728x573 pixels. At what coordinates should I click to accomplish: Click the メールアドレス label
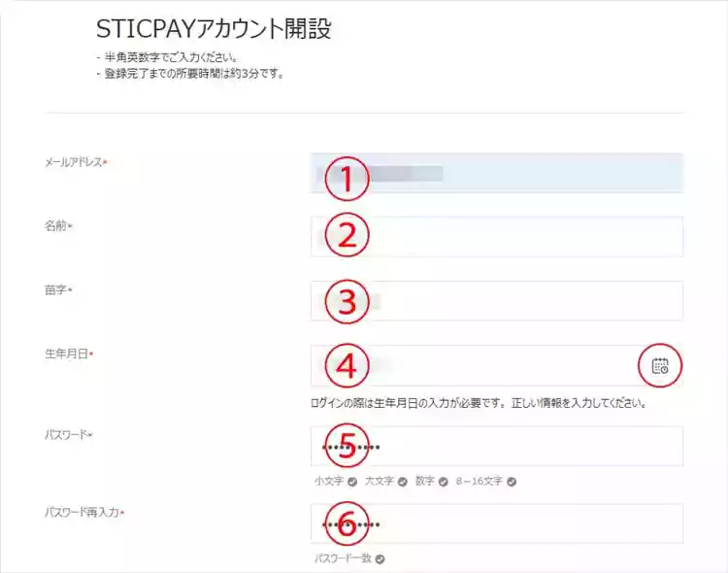click(76, 162)
